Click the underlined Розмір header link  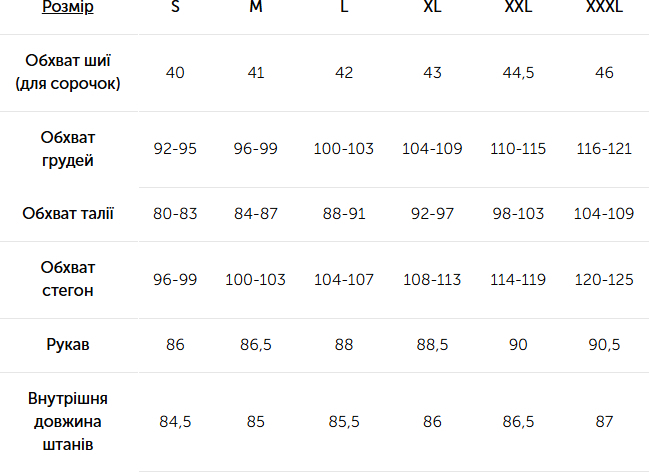(x=68, y=8)
